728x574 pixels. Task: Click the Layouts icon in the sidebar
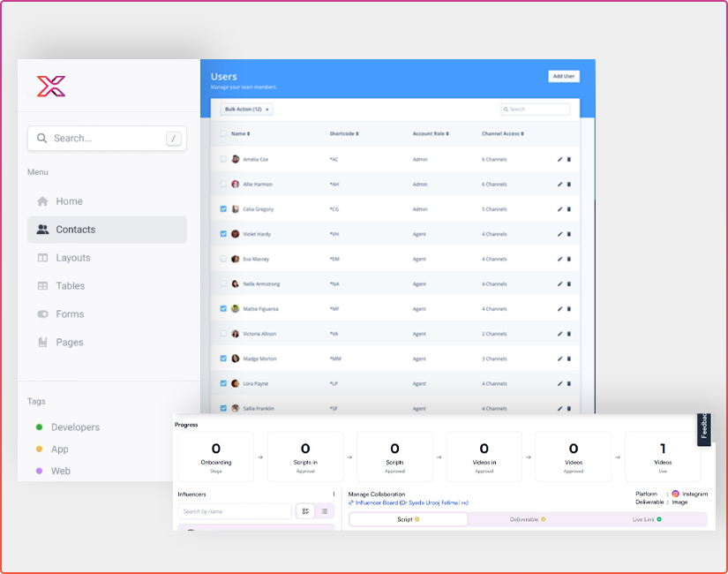pos(42,258)
